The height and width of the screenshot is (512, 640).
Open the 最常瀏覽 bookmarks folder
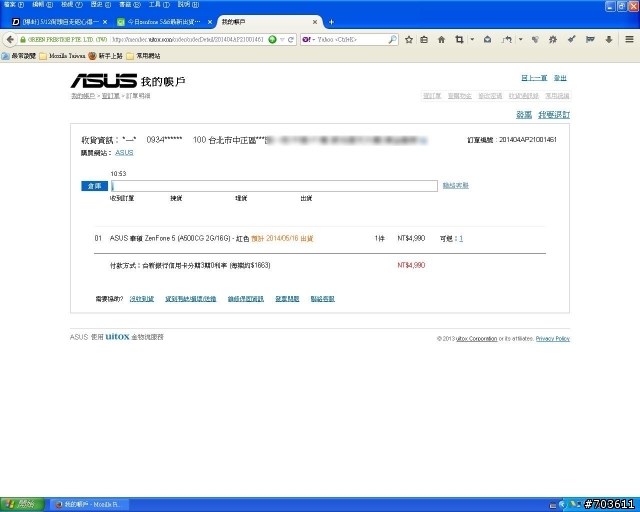tap(19, 56)
